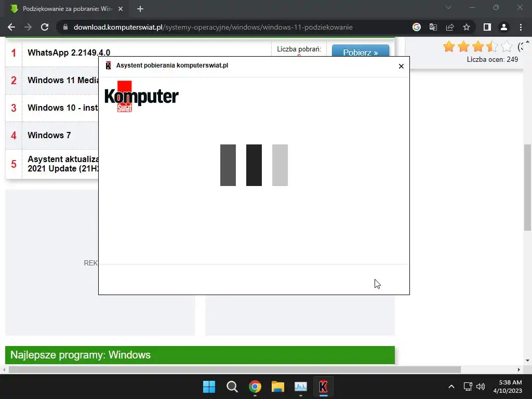Image resolution: width=532 pixels, height=399 pixels.
Task: Open the tab search dropdown arrow
Action: click(x=448, y=7)
